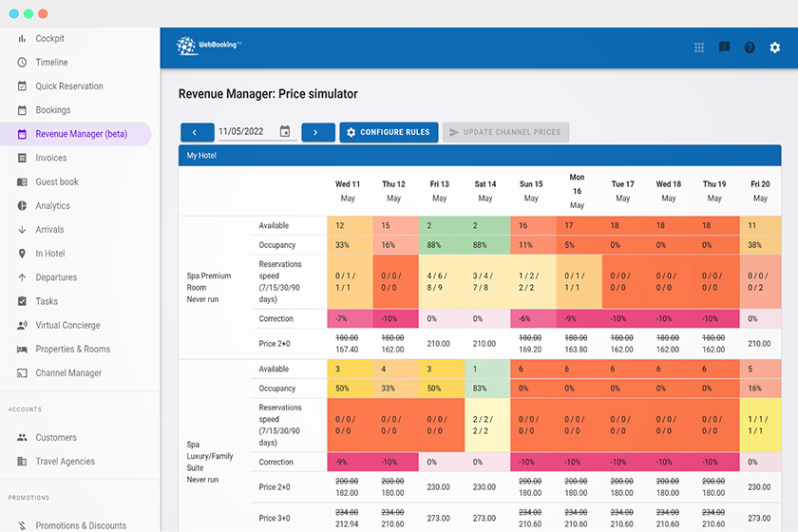
Task: Open Invoices from the sidebar
Action: pyautogui.click(x=51, y=158)
